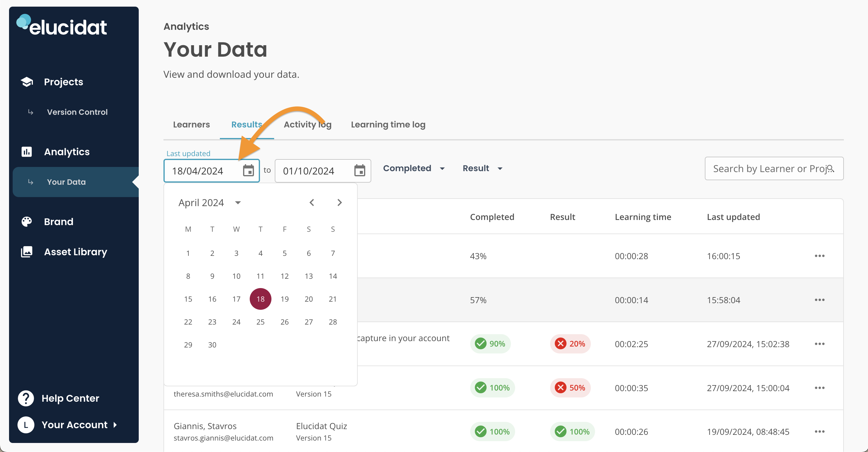
Task: Open Version Control in sidebar
Action: tap(77, 112)
